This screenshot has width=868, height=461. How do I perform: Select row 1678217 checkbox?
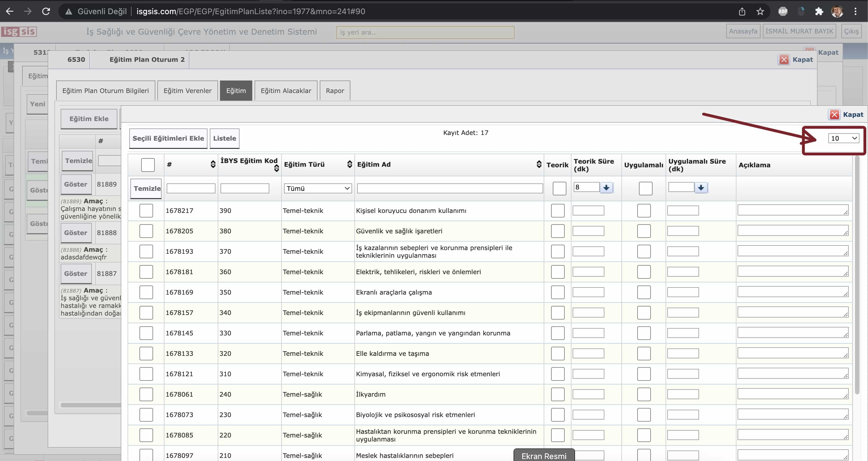146,211
